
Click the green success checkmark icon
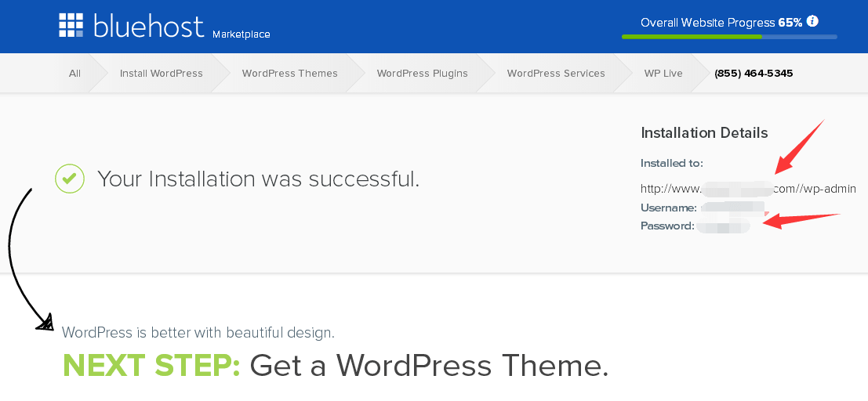pyautogui.click(x=69, y=179)
